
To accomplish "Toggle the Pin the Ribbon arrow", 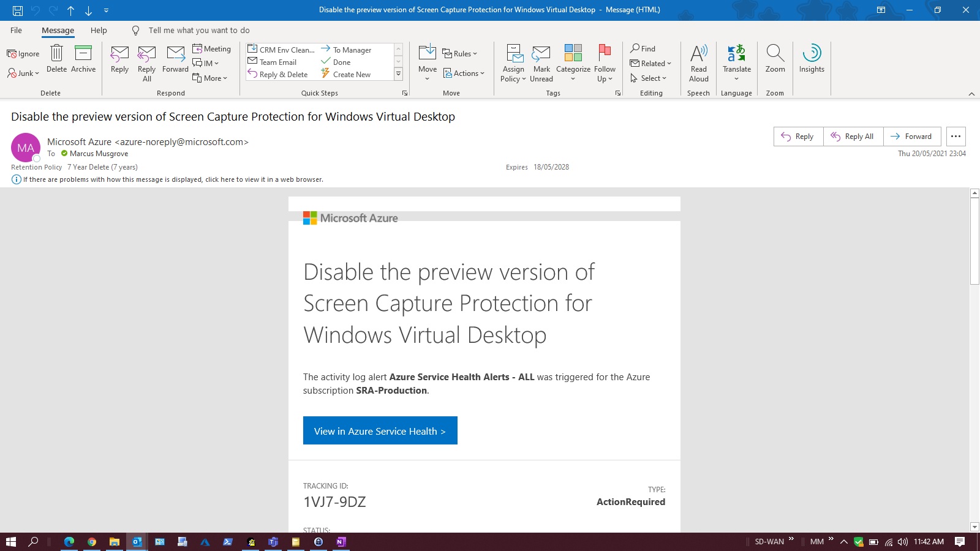I will point(973,94).
